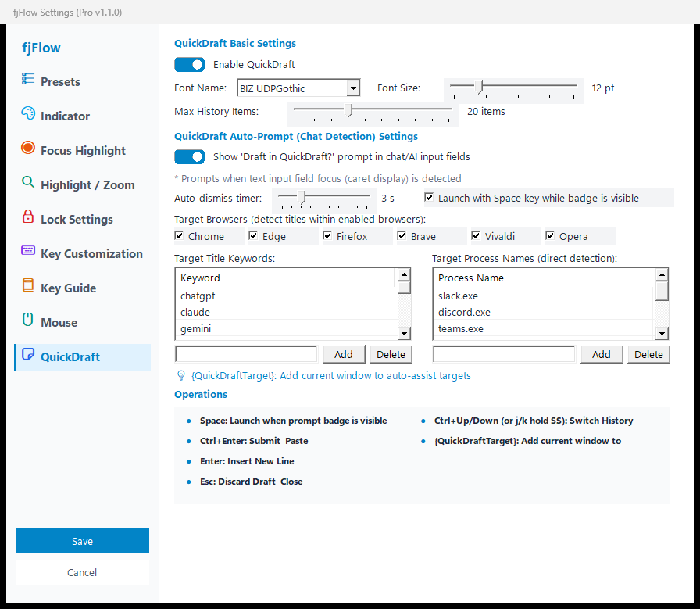Viewport: 700px width, 609px height.
Task: Click the keyword list scroll-down arrow
Action: [x=404, y=333]
